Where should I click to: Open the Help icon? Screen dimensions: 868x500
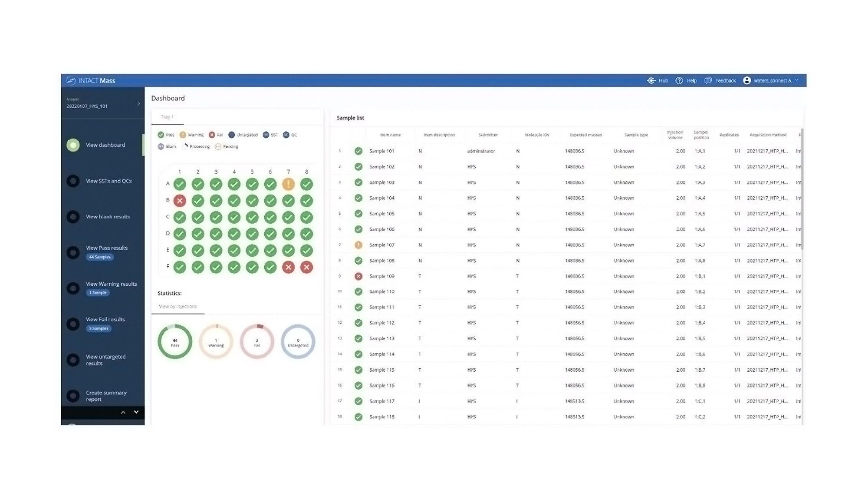coord(679,80)
